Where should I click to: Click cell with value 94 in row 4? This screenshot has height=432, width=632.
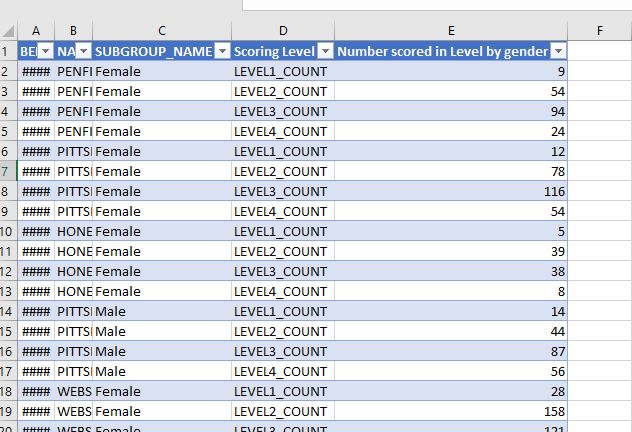[451, 111]
